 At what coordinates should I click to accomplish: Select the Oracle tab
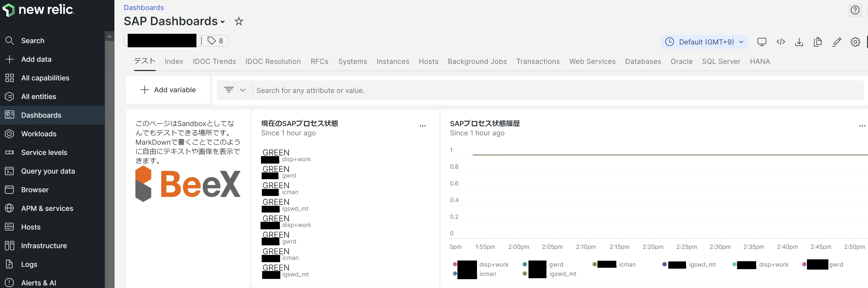(x=681, y=61)
